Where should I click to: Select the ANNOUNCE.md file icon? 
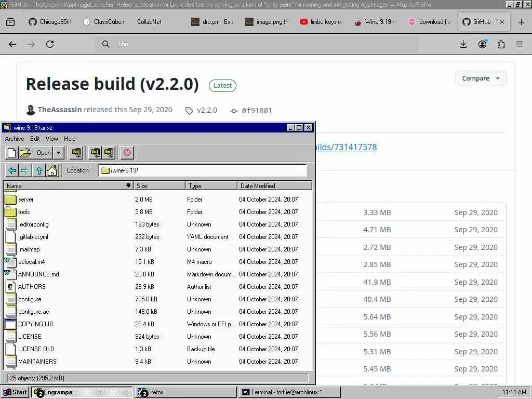click(10, 274)
